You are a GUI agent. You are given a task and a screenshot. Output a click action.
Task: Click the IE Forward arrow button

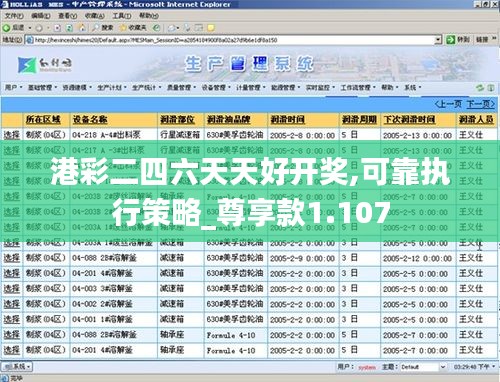tap(39, 28)
